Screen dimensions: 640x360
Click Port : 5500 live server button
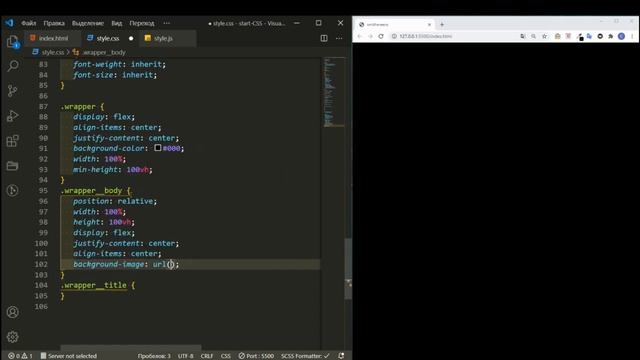[x=256, y=356]
